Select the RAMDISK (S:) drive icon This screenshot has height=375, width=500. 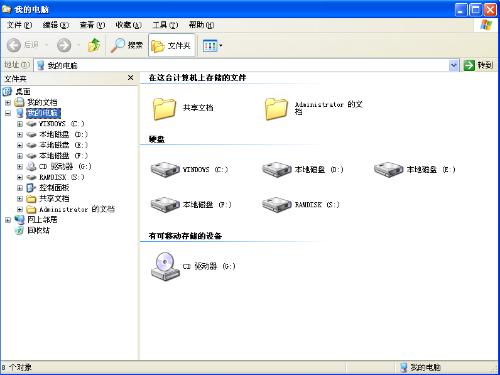point(277,204)
